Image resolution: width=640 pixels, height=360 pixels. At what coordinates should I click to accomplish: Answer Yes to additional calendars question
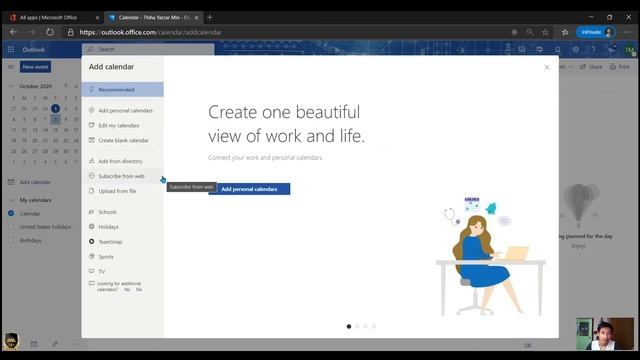[x=127, y=289]
